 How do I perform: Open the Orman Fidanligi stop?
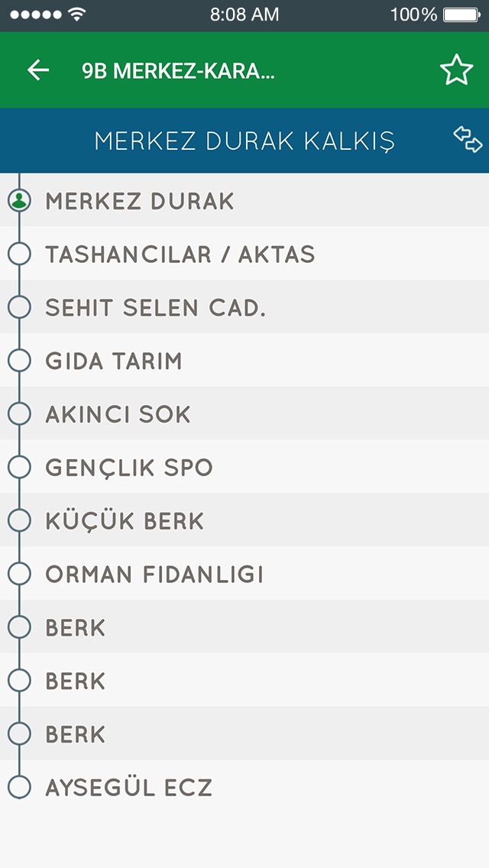[x=154, y=574]
